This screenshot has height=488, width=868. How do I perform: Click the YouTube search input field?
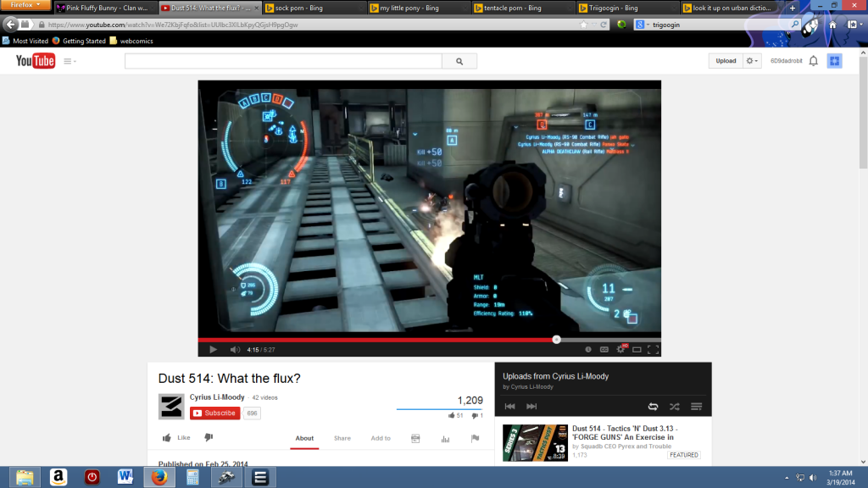(283, 61)
